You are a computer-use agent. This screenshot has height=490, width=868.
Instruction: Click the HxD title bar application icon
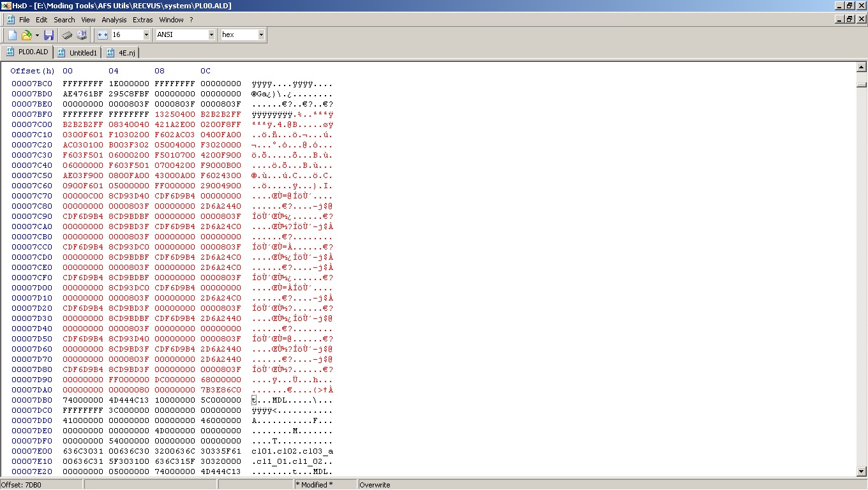(6, 6)
